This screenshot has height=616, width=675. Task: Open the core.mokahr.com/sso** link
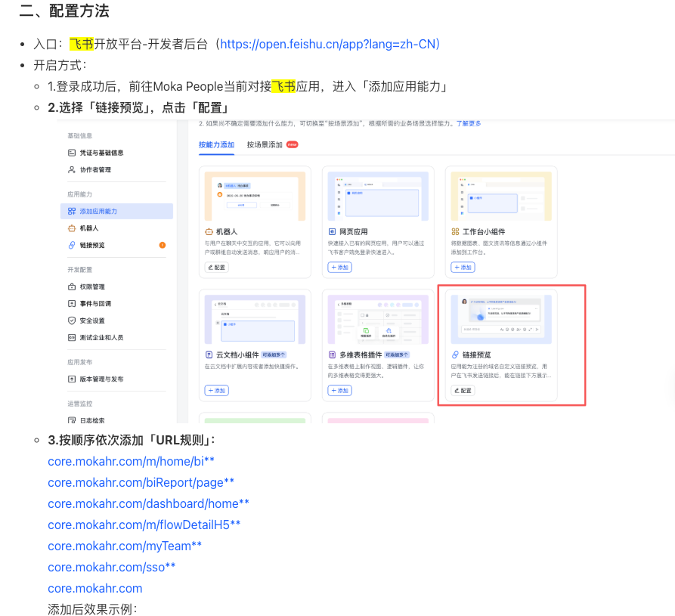click(112, 567)
